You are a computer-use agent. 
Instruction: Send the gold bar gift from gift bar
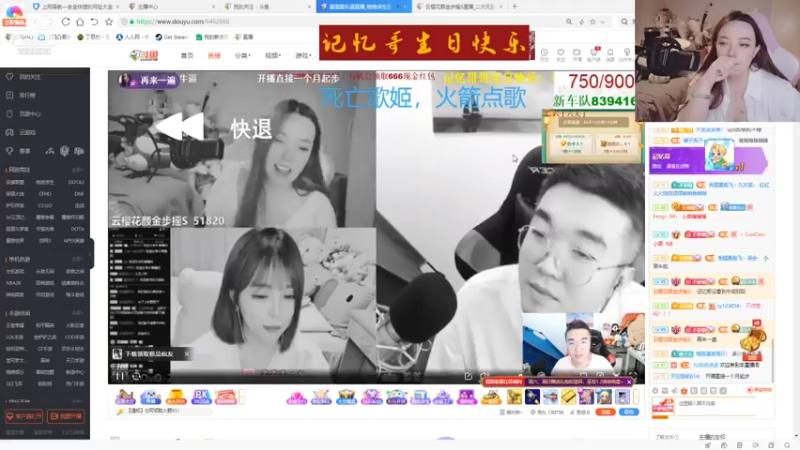click(x=568, y=396)
